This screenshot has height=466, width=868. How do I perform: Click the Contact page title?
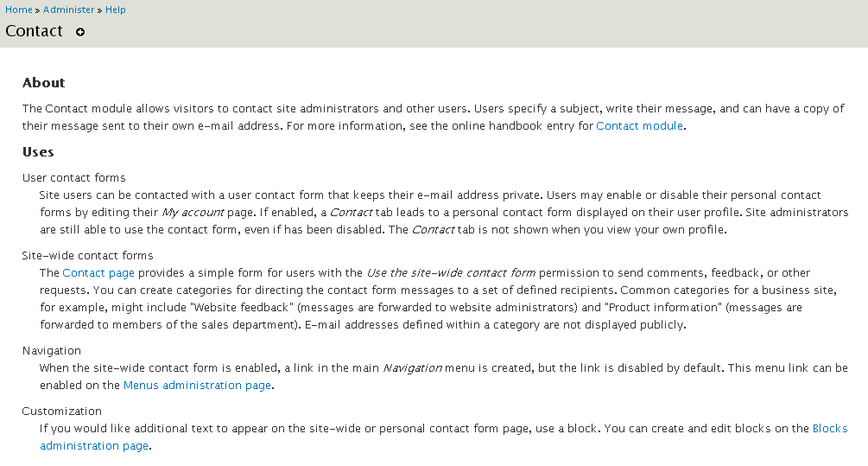point(35,31)
